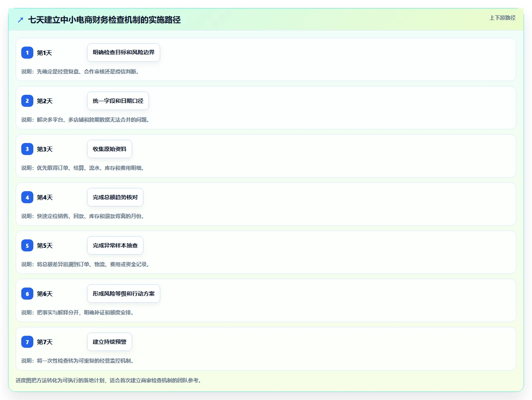The width and height of the screenshot is (532, 400).
Task: Click the 第7天 label
Action: [45, 342]
